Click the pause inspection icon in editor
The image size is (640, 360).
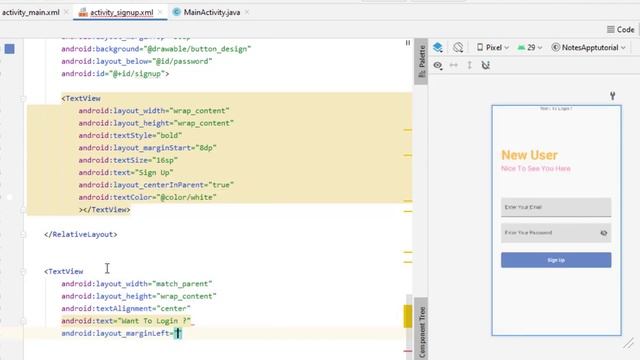[408, 42]
